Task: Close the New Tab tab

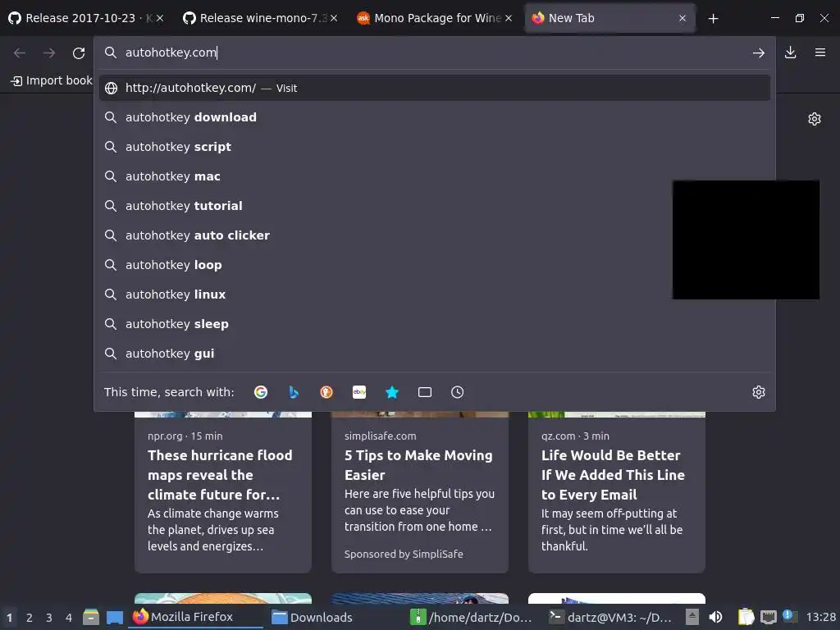Action: point(682,18)
